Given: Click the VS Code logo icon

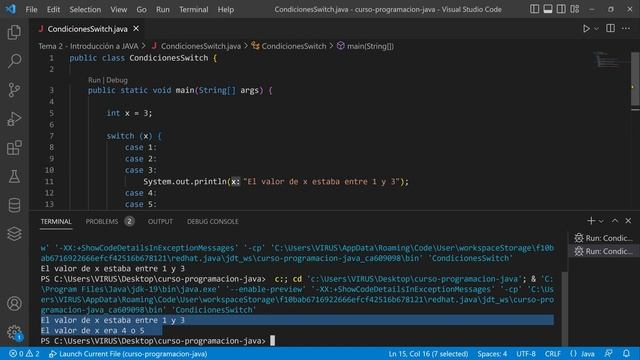Looking at the screenshot, I should (11, 9).
